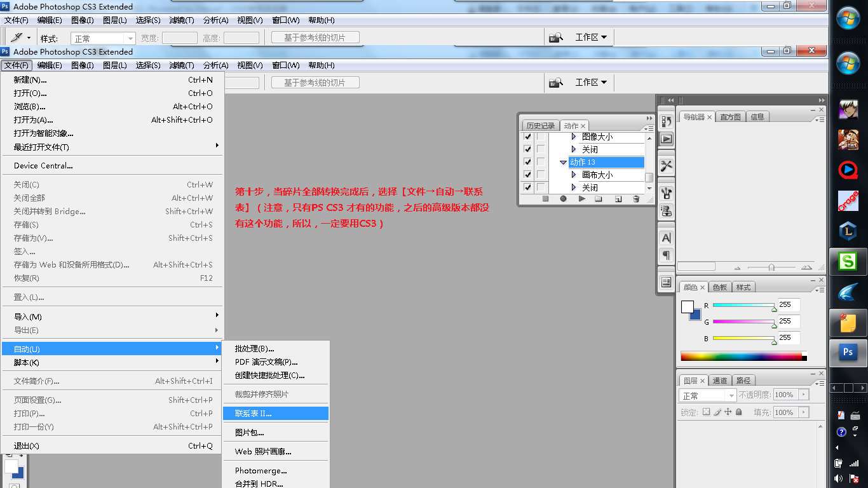Switch to the 通道 tab
This screenshot has height=488, width=868.
click(x=720, y=381)
